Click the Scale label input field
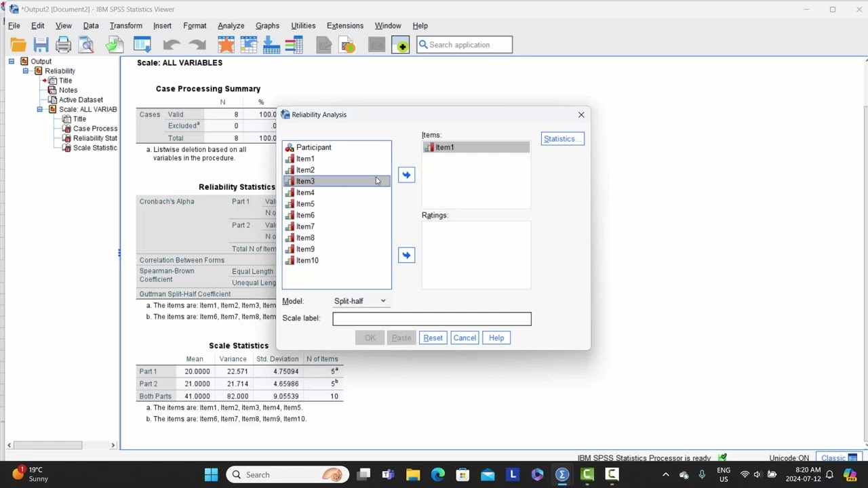This screenshot has height=488, width=868. (x=432, y=319)
